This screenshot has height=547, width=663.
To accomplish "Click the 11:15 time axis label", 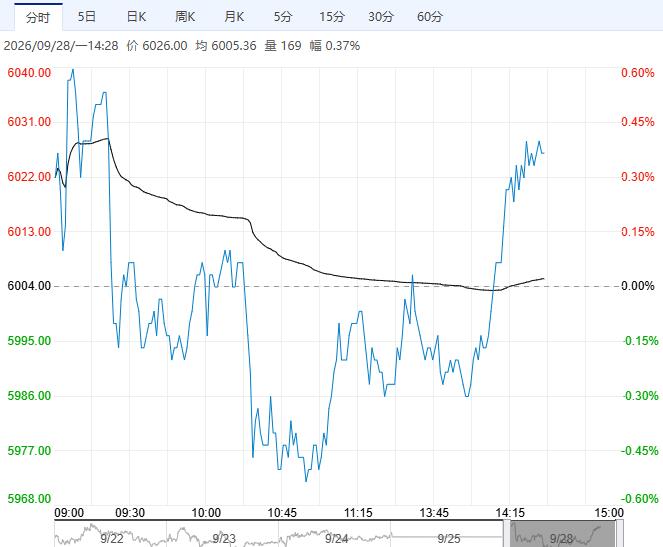I will tap(358, 513).
